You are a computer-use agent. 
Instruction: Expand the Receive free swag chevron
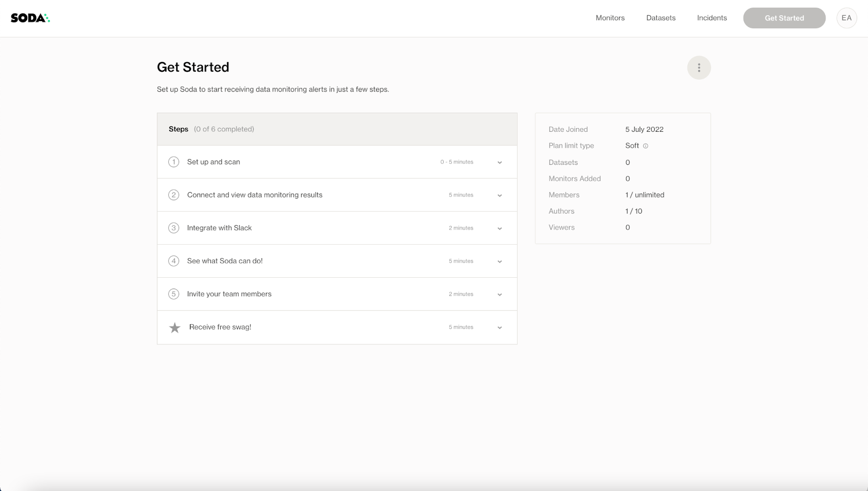click(500, 328)
